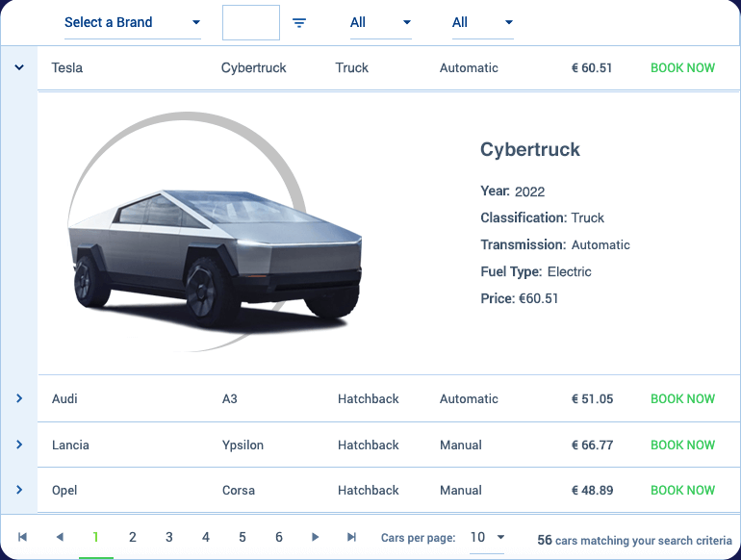
Task: Click the Corsa model cell
Action: click(x=239, y=491)
